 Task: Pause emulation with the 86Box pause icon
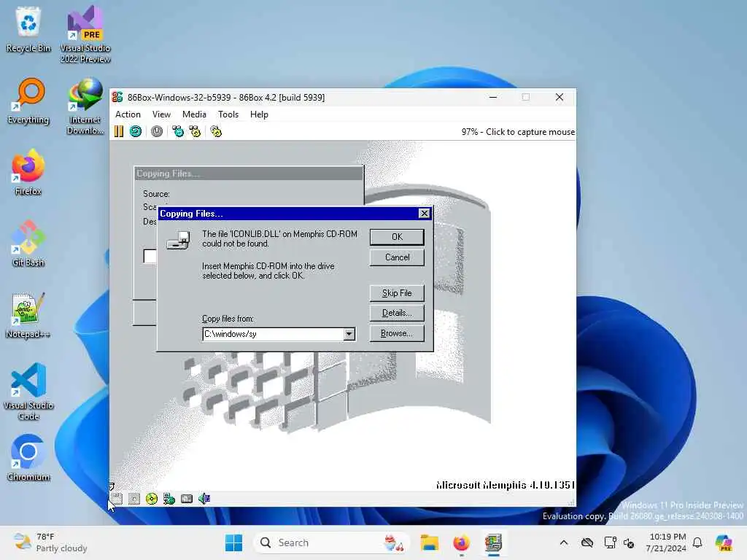(119, 131)
